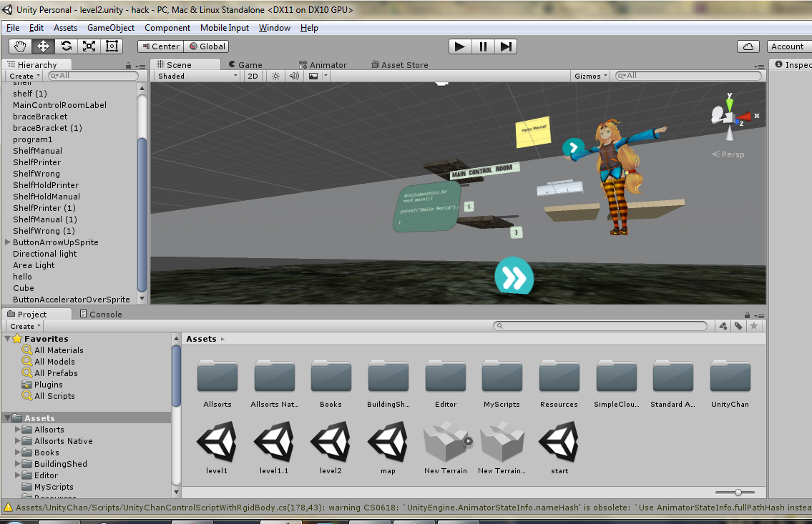This screenshot has height=524, width=812.
Task: Toggle scene lighting sun icon
Action: tap(276, 76)
